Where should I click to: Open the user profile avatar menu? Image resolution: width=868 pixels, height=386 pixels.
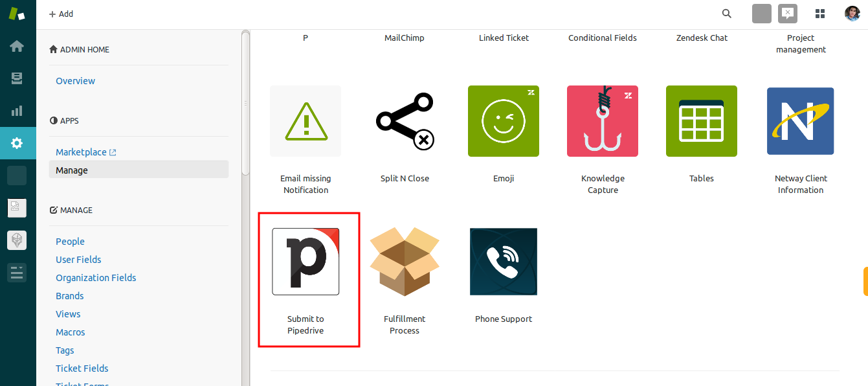(852, 14)
